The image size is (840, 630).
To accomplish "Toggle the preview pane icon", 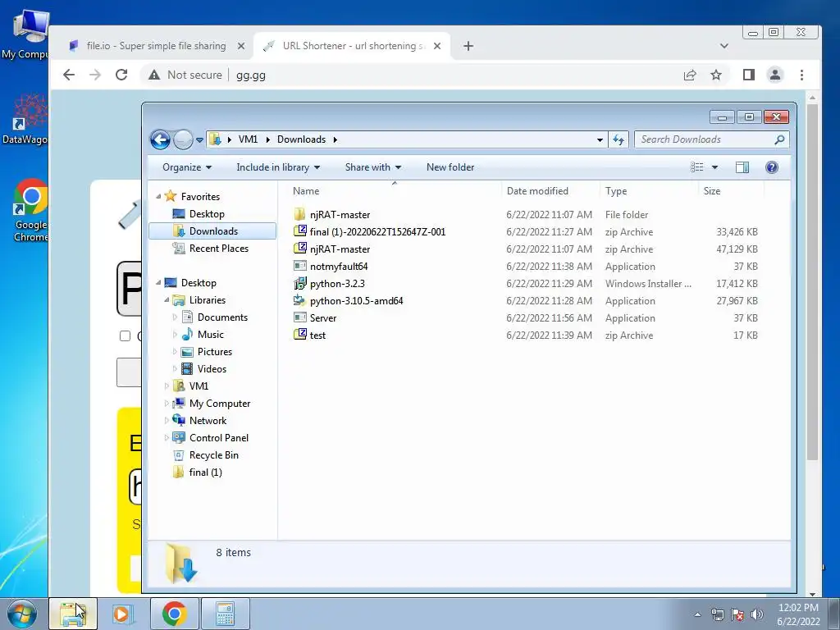I will click(x=742, y=167).
